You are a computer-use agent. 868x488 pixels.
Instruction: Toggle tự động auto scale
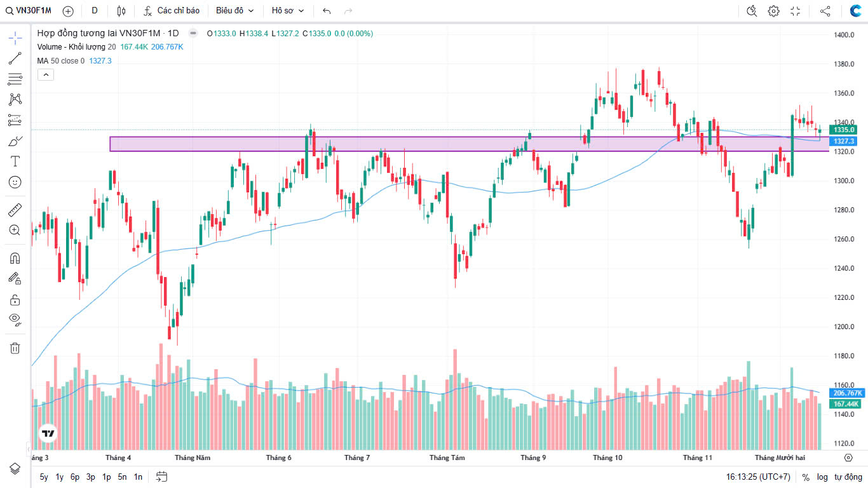click(847, 477)
